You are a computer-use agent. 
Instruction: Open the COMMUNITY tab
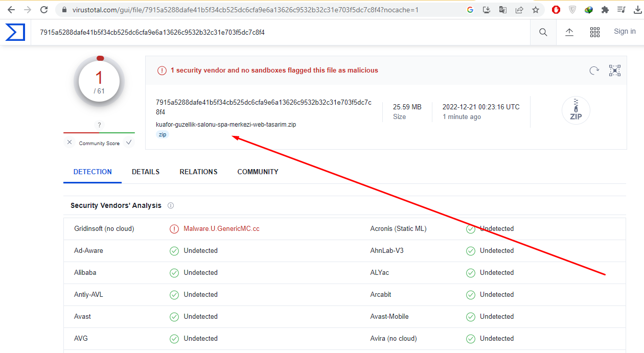258,172
